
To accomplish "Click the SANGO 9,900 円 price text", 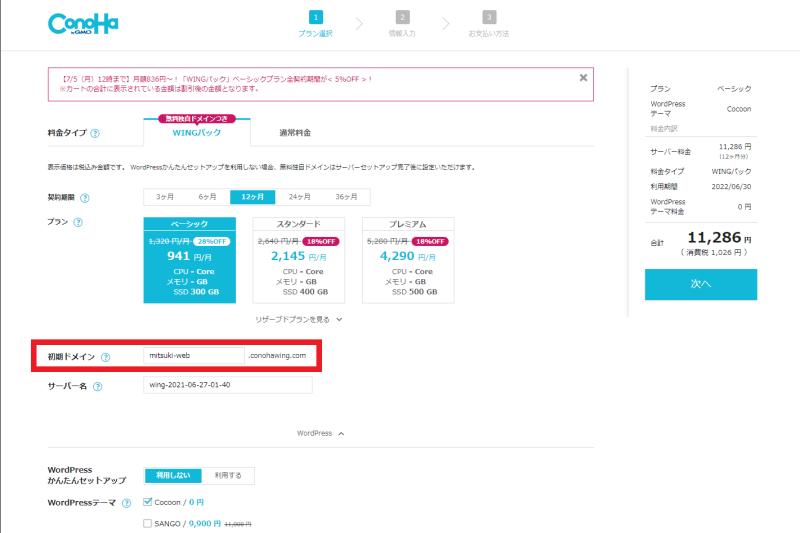I will (205, 523).
